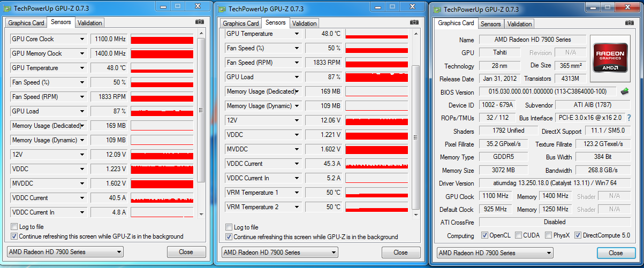Click the Close button in right window

click(x=616, y=253)
